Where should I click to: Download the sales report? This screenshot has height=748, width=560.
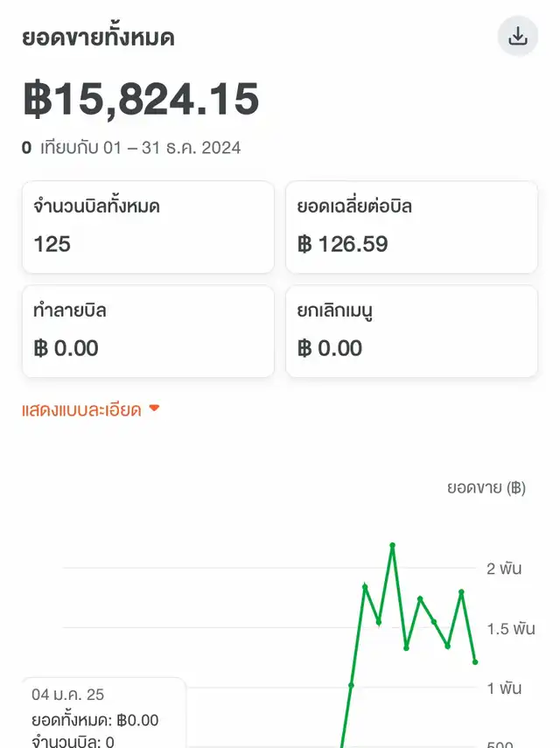(517, 36)
